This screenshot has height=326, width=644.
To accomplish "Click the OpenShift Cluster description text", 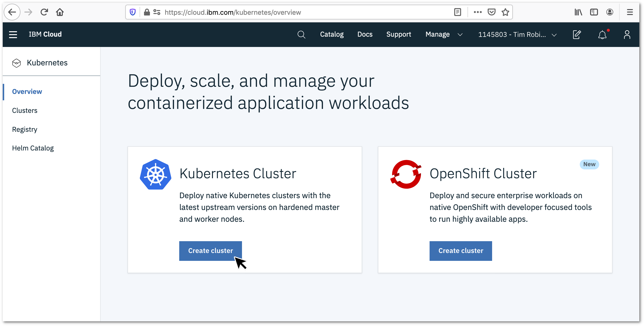I will tap(511, 207).
